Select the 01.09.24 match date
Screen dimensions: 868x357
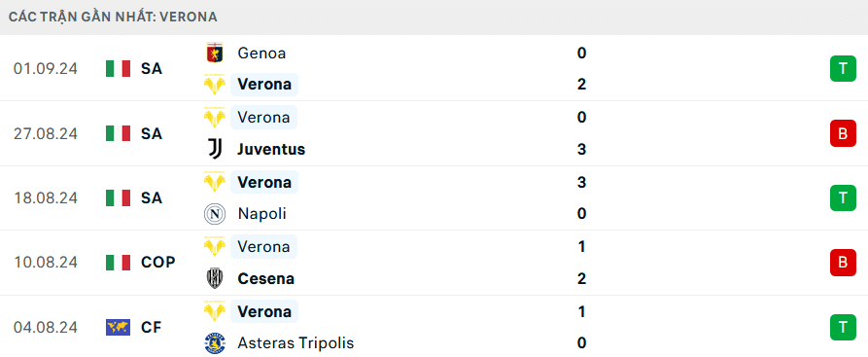coord(46,69)
